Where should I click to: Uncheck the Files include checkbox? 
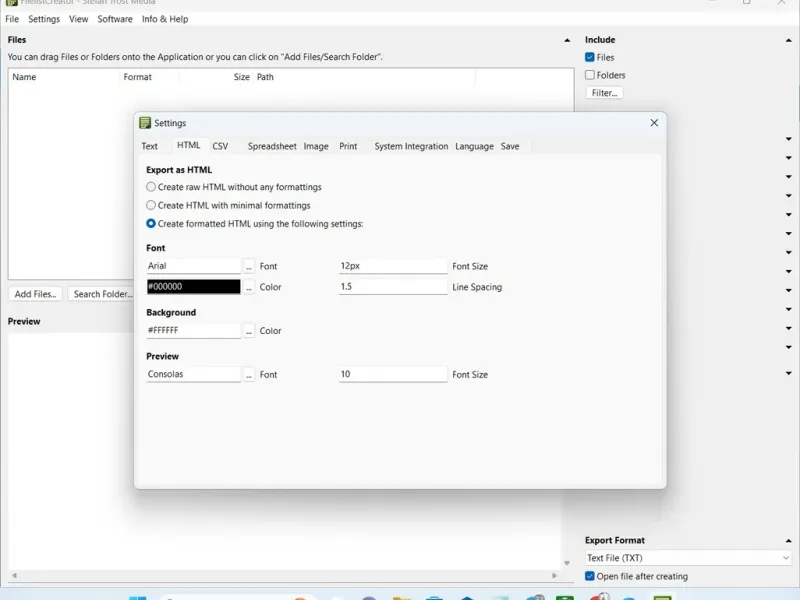tap(590, 57)
